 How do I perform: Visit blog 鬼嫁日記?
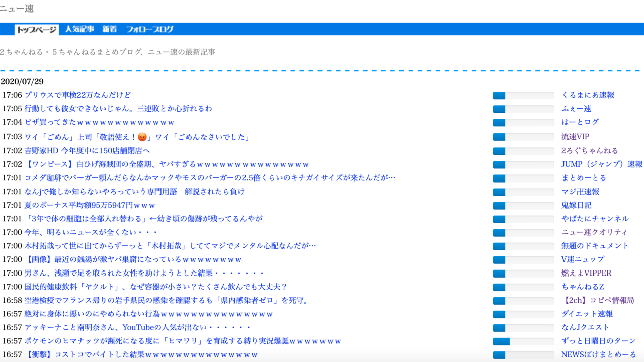[x=577, y=205]
